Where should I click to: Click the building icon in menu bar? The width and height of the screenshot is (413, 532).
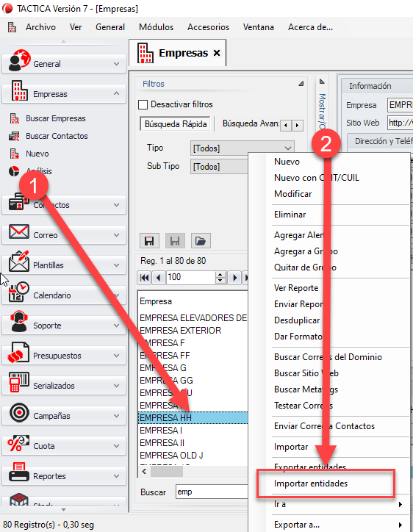pyautogui.click(x=12, y=27)
